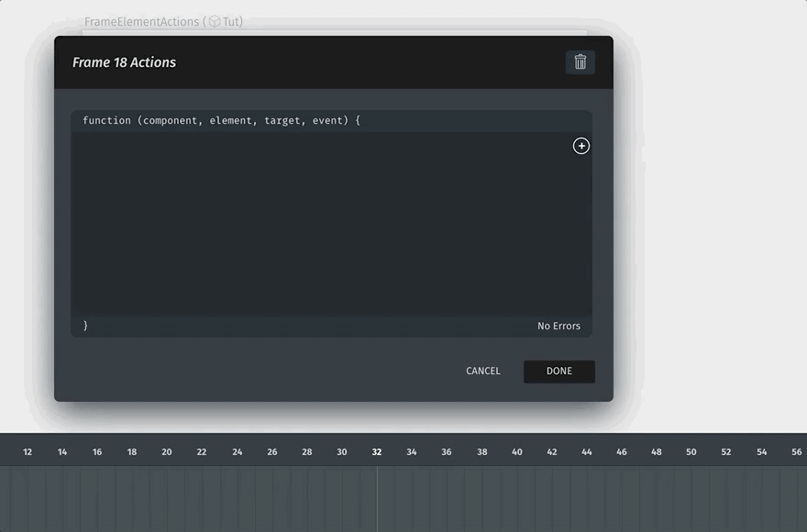Screen dimensions: 807x532
Task: Click the 'No Errors' status text
Action: point(558,326)
